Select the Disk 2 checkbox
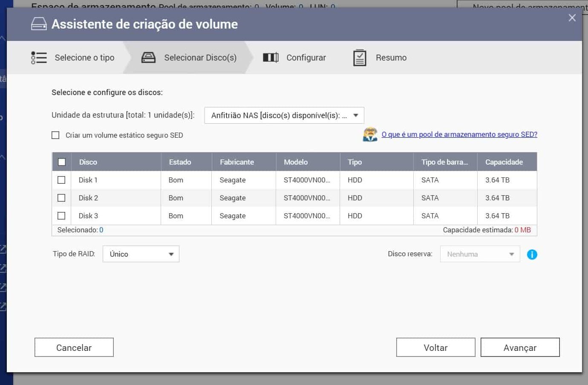 coord(61,198)
